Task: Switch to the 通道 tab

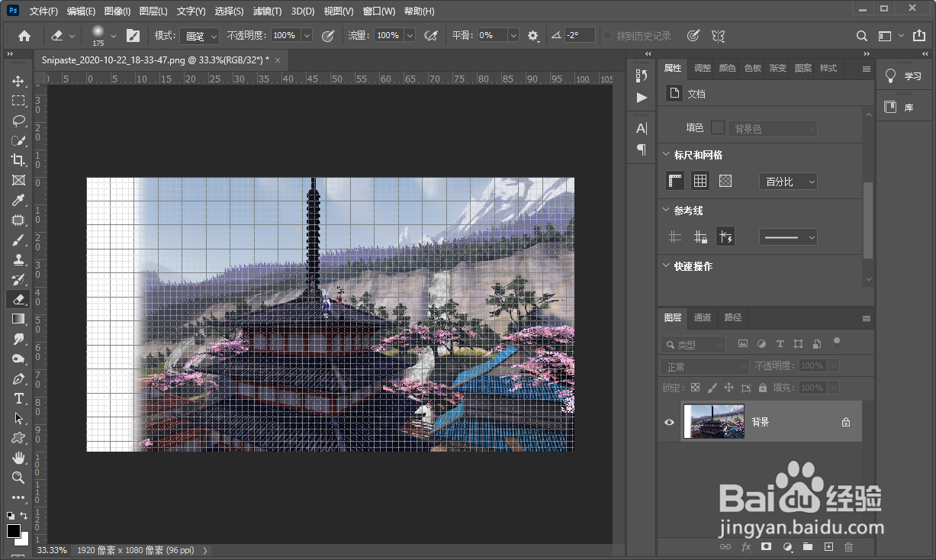Action: tap(703, 317)
